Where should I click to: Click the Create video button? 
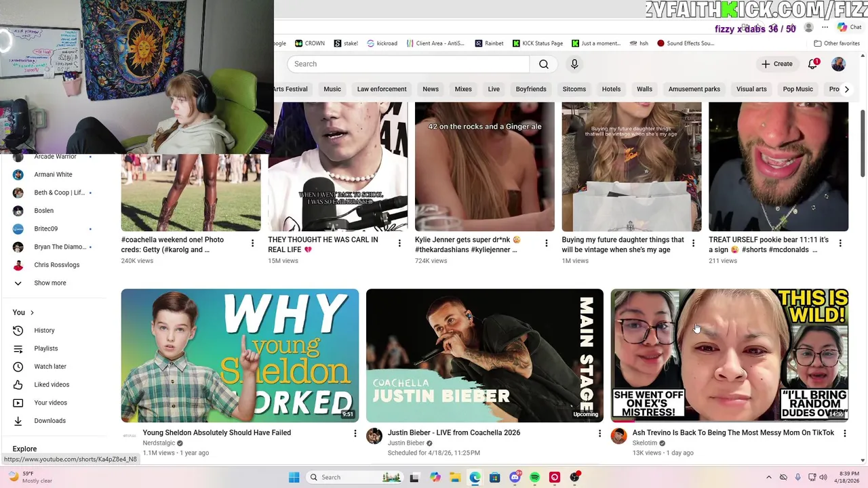(776, 64)
